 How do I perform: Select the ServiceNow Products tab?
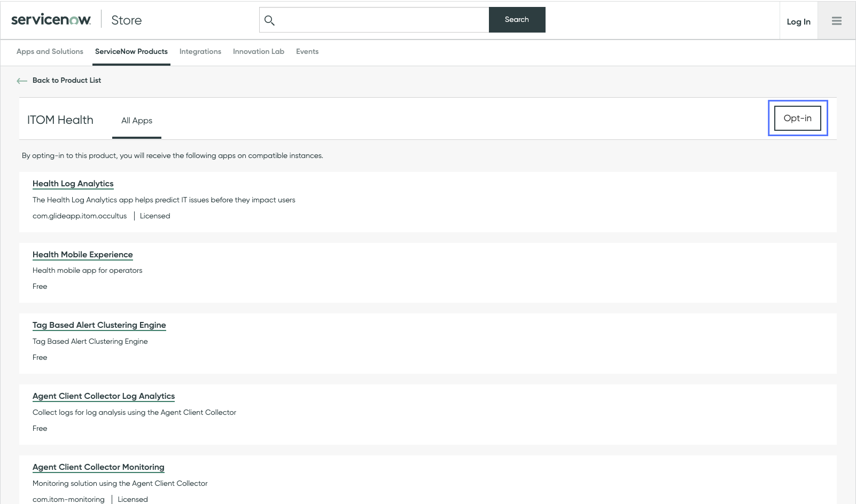131,52
